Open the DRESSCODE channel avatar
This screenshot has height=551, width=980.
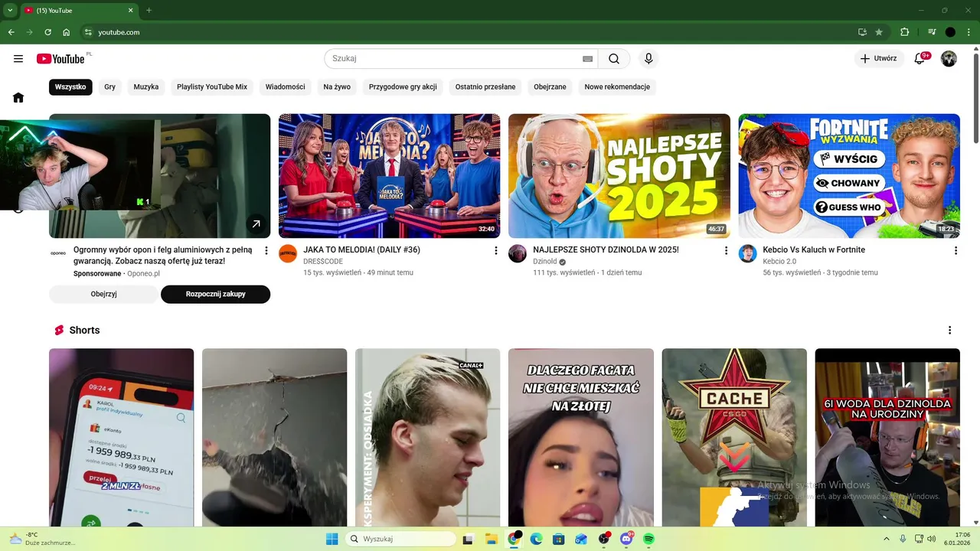[288, 254]
